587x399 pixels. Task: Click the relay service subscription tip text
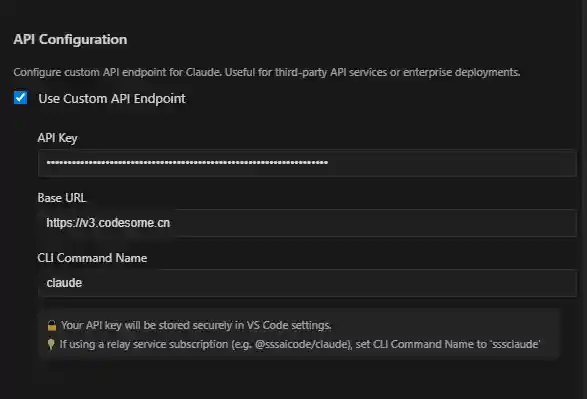300,344
